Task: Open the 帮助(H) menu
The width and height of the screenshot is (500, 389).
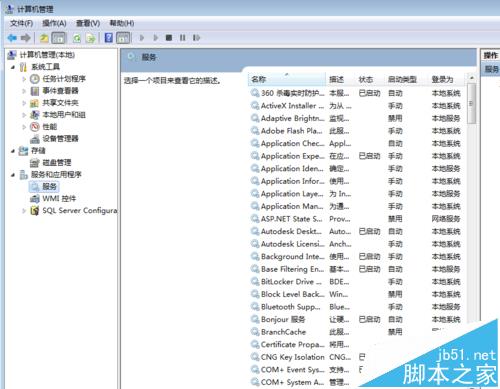Action: [122, 23]
